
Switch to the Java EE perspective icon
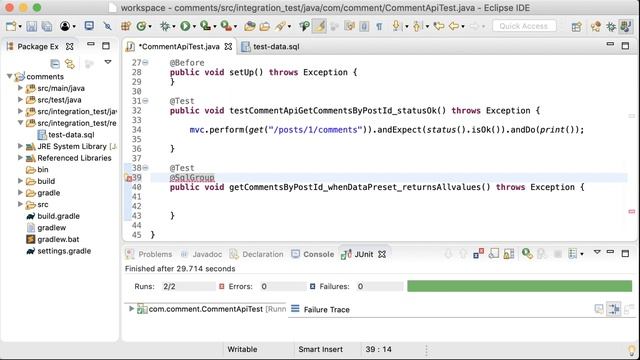(596, 27)
